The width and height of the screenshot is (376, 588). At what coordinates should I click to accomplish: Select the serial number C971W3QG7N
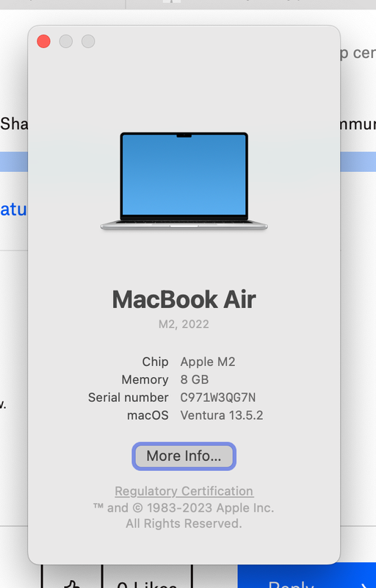tap(218, 398)
